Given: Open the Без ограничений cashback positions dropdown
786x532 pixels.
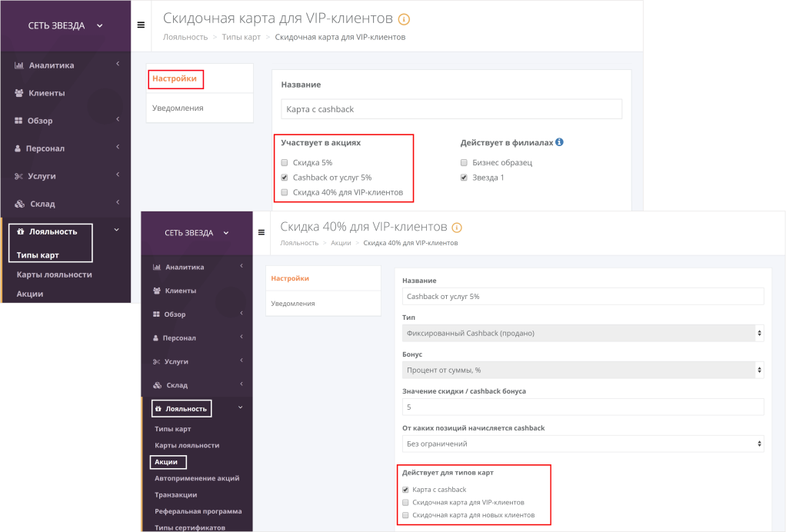Looking at the screenshot, I should point(582,444).
